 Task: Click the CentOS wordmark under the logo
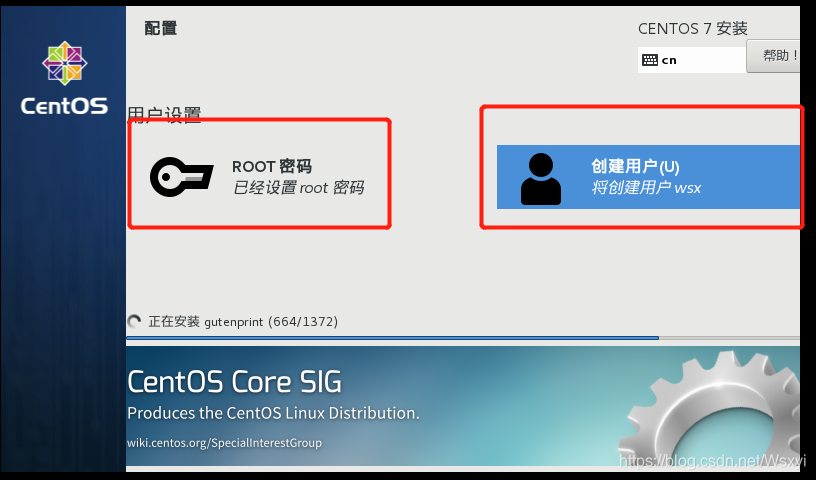64,106
